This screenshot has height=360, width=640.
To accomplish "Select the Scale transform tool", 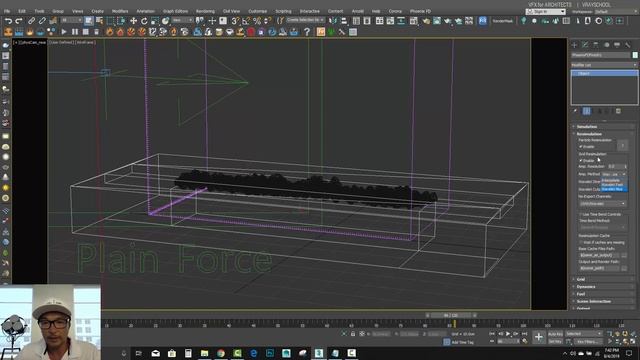I will [x=155, y=21].
